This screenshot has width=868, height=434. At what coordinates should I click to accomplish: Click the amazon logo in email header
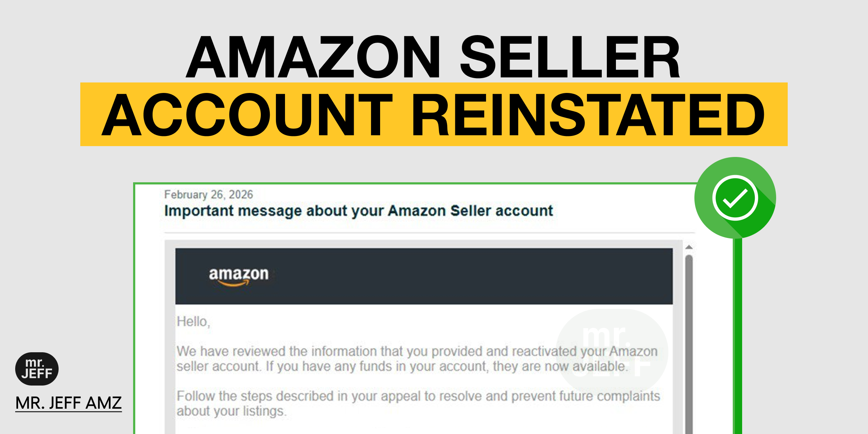tap(239, 276)
